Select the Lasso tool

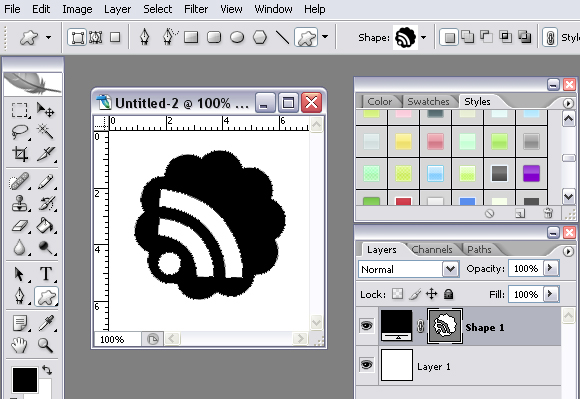click(19, 132)
